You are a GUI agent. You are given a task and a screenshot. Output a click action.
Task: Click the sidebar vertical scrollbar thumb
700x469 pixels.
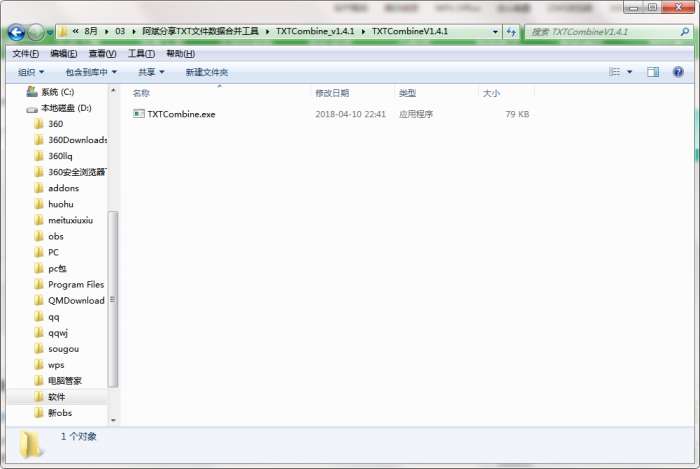tap(113, 299)
